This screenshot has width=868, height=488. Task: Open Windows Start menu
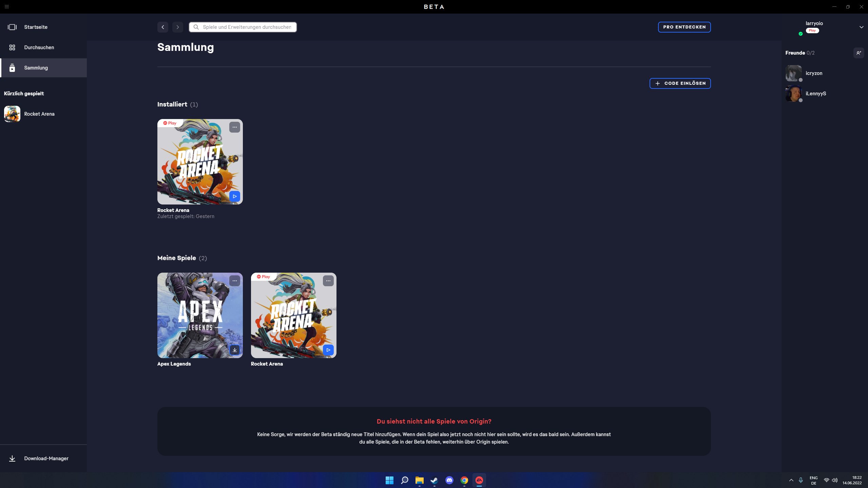(389, 481)
